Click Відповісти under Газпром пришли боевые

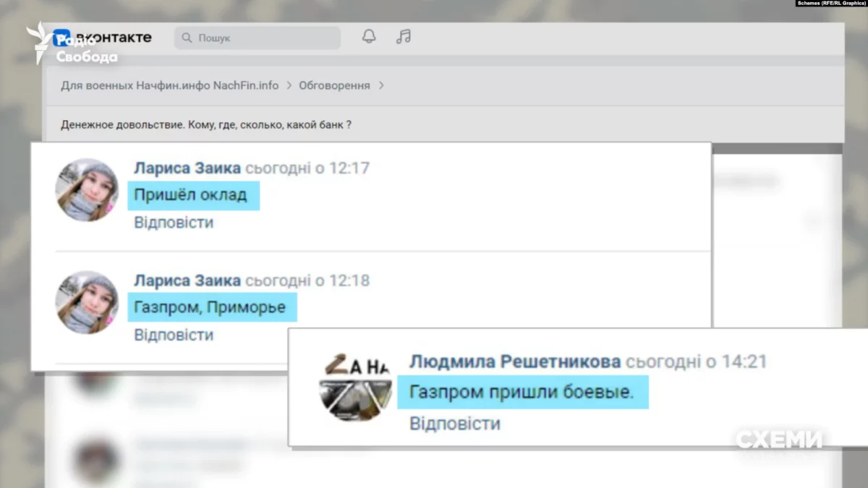click(455, 424)
